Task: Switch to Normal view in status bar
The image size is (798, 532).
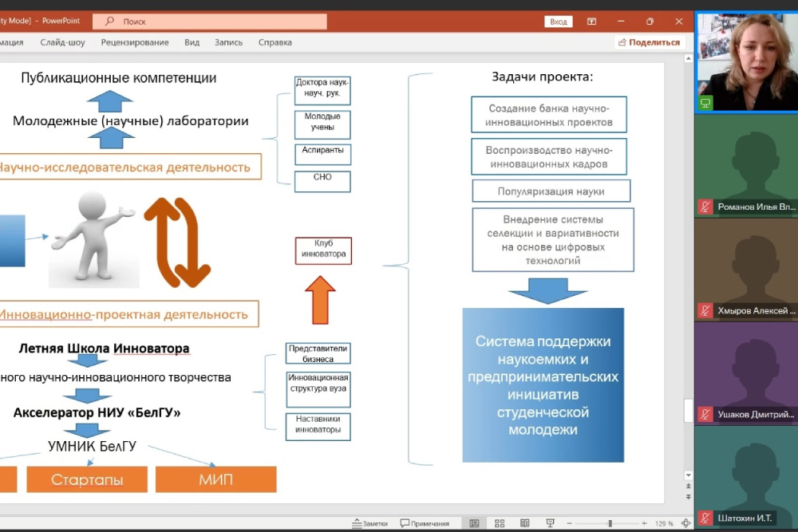Action: coord(474,523)
